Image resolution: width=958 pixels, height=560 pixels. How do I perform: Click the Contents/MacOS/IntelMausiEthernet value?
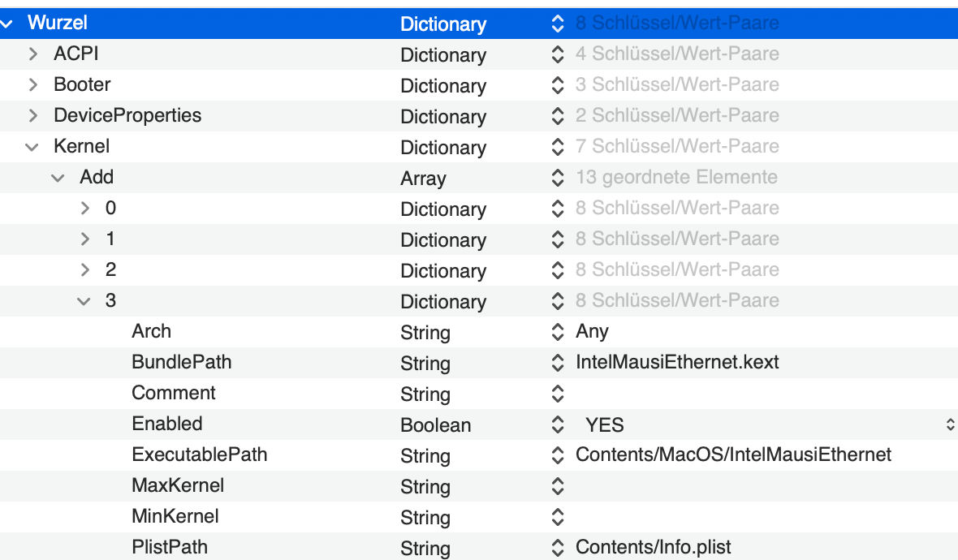coord(733,455)
